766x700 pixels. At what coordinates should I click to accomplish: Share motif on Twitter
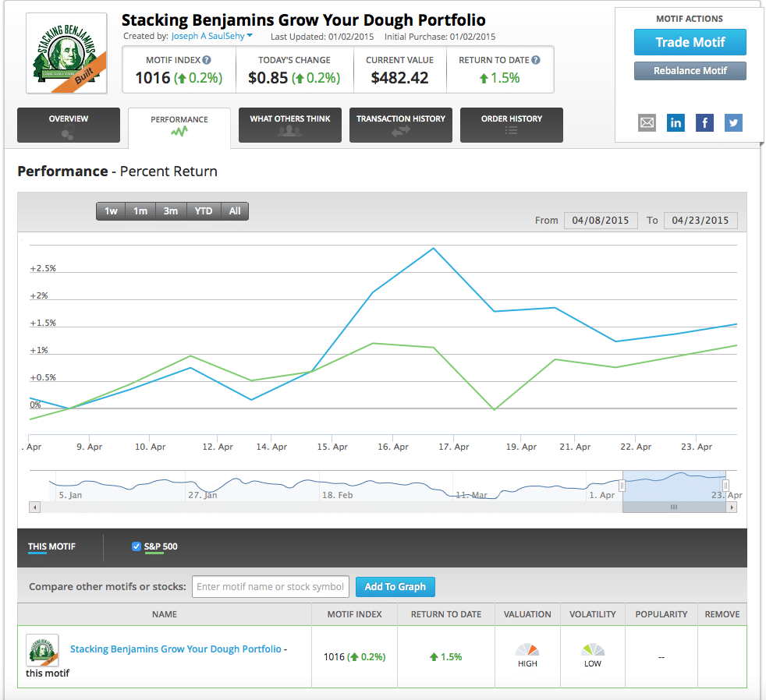pos(733,122)
